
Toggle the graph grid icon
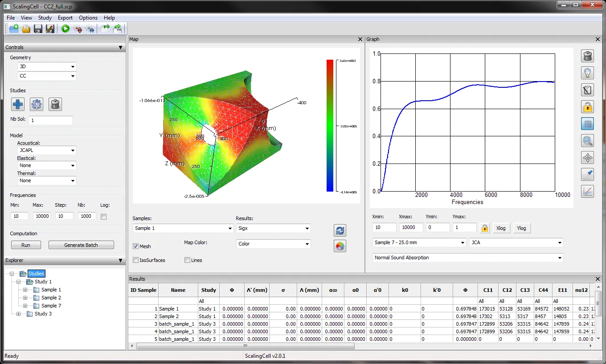pyautogui.click(x=588, y=124)
